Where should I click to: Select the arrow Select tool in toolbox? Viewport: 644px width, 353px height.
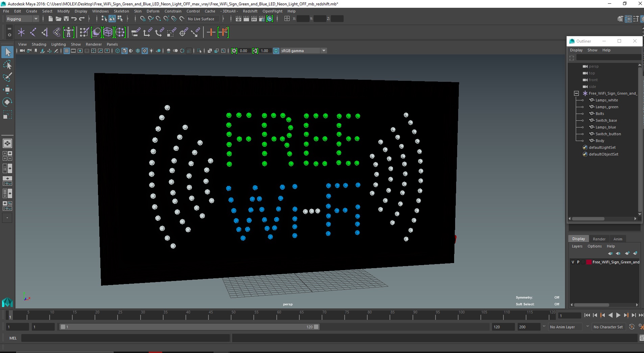coord(7,52)
